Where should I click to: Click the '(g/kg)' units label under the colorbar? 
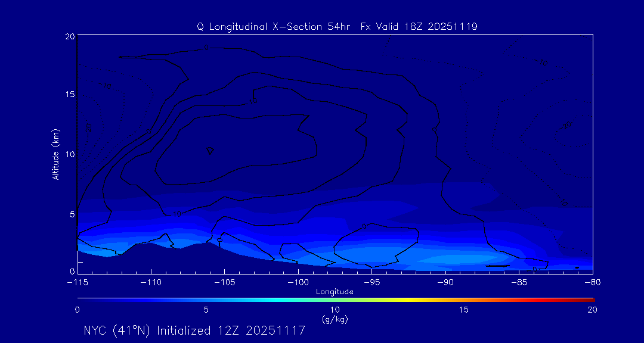(x=335, y=319)
